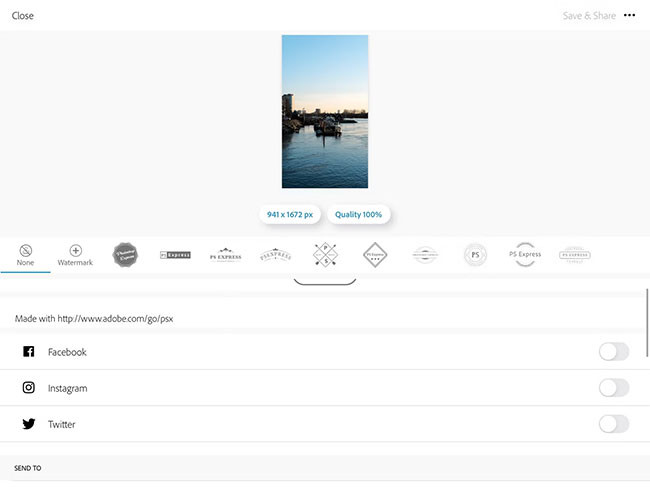Pick the dark rectangular Express label watermark
650x488 pixels.
click(x=175, y=254)
